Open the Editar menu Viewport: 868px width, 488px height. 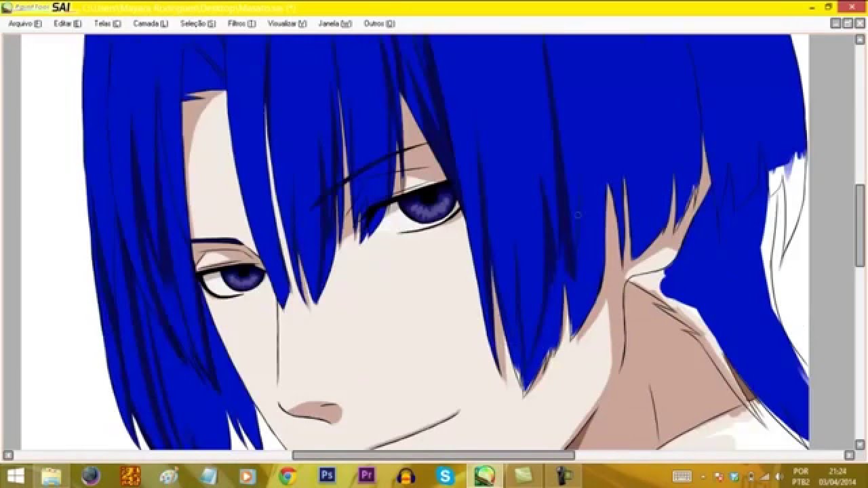point(67,23)
